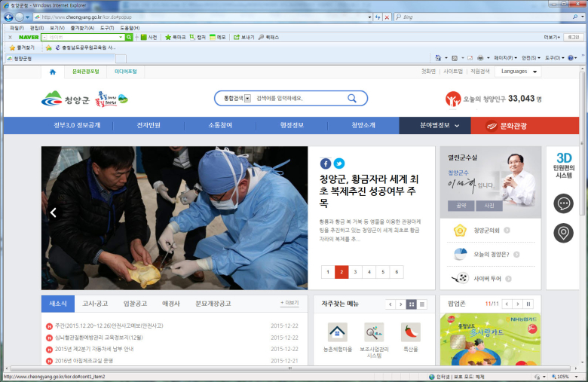Expand the 분야별정보 dropdown menu
588x382 pixels.
tap(435, 126)
